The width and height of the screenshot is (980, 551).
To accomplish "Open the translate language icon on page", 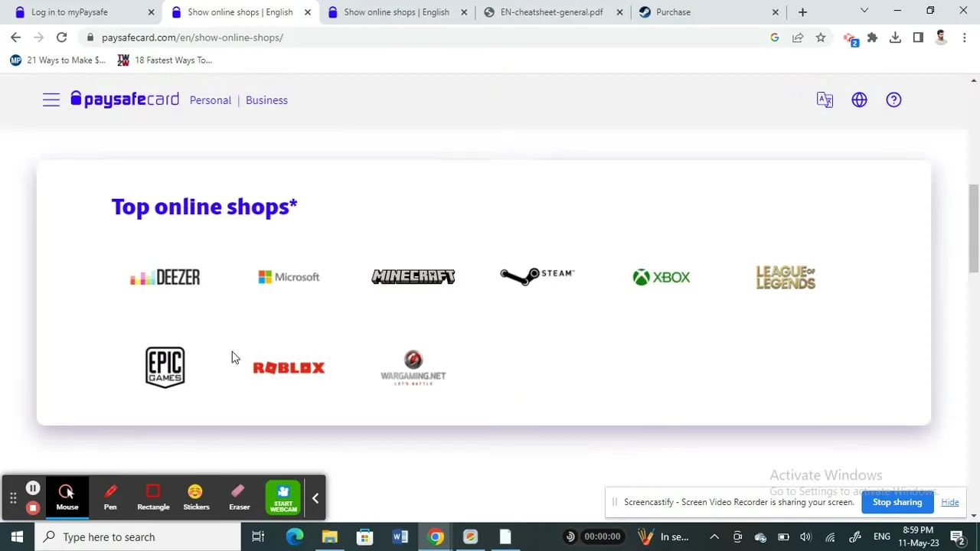I will click(x=825, y=100).
